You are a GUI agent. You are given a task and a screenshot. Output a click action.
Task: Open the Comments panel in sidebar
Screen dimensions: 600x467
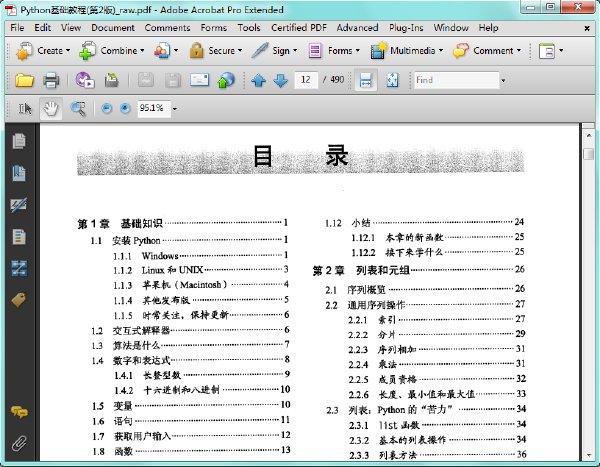tap(19, 412)
